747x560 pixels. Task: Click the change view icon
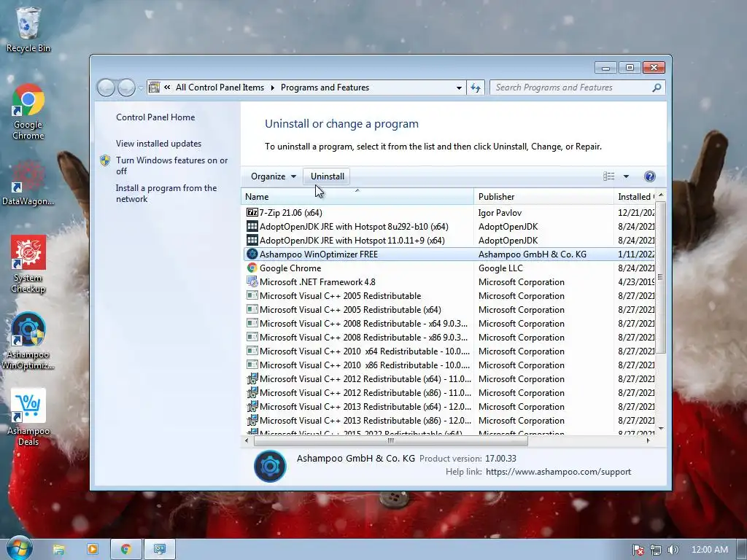(609, 176)
